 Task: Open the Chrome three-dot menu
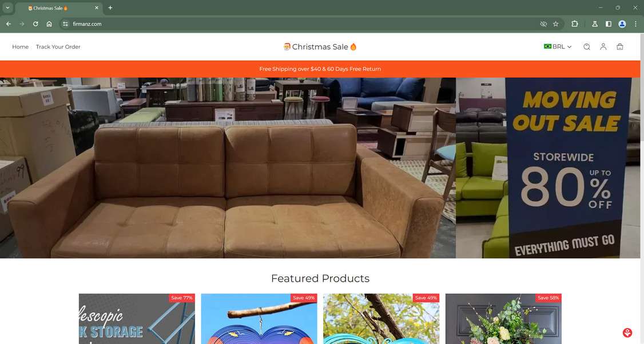coord(635,24)
